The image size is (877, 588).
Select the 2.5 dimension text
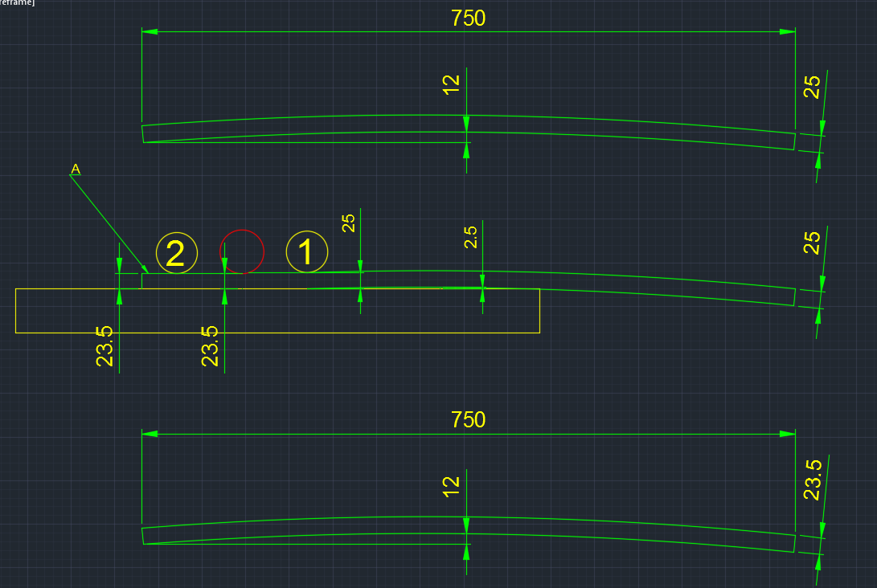[470, 237]
